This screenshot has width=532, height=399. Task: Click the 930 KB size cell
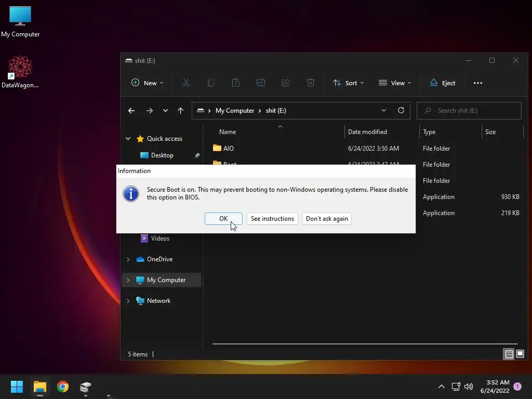pyautogui.click(x=510, y=197)
